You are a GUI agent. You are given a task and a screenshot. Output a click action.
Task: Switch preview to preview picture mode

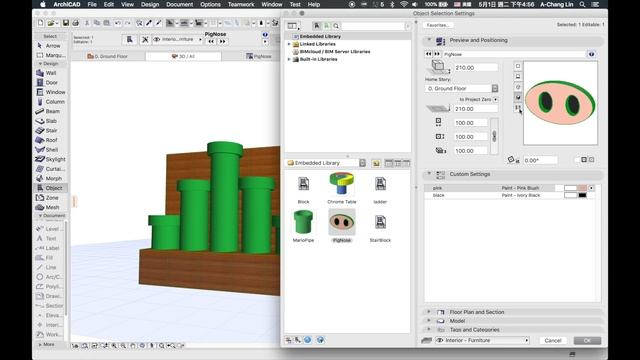[518, 108]
